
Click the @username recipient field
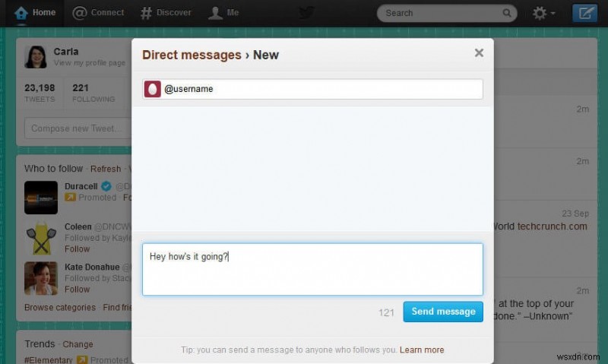coord(319,89)
